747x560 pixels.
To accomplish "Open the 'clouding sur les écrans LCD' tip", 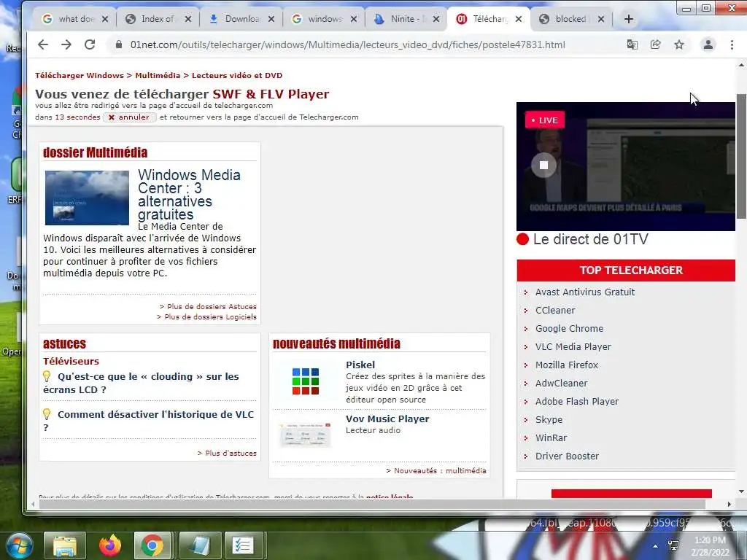I will pos(141,383).
